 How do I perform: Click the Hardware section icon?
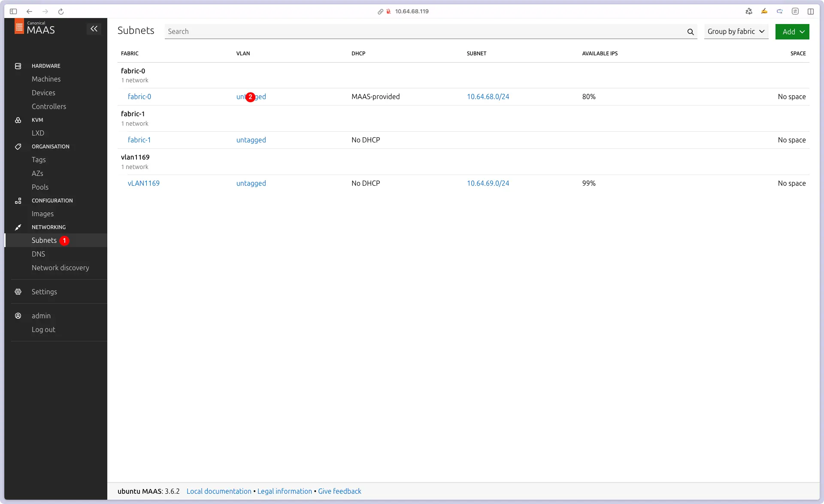(18, 66)
